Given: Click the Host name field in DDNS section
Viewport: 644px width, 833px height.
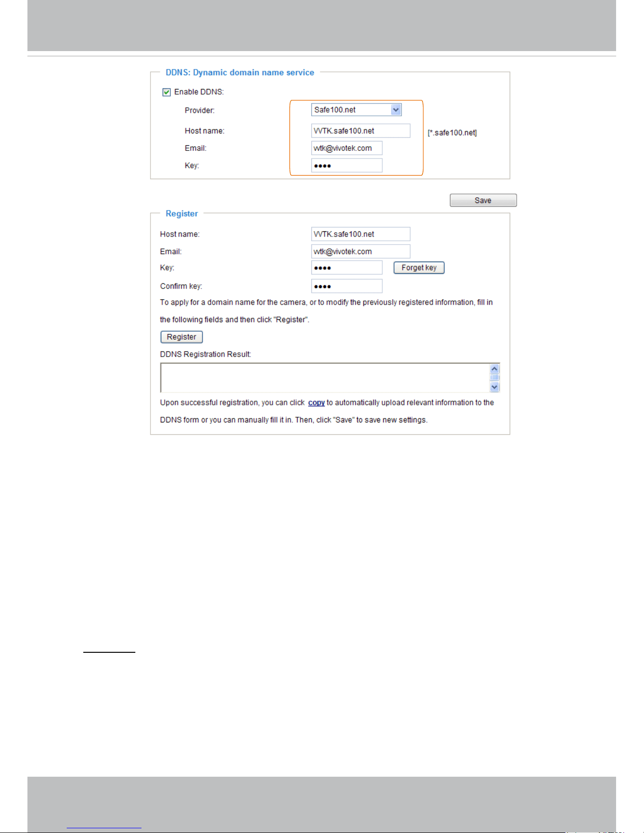Looking at the screenshot, I should (361, 131).
